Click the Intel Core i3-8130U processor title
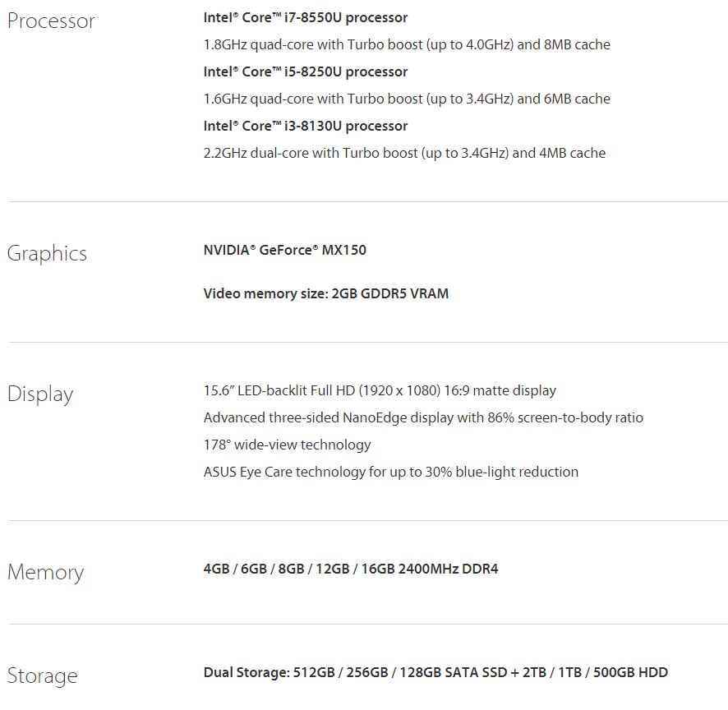 pos(306,126)
